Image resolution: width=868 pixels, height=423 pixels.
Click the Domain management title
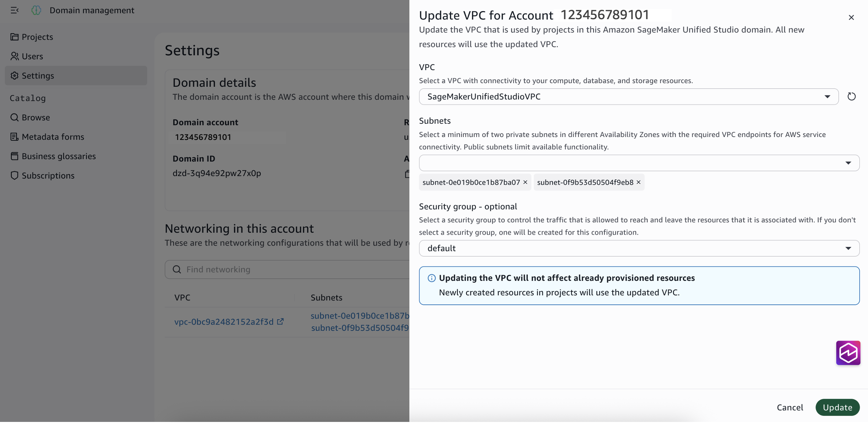pyautogui.click(x=92, y=10)
